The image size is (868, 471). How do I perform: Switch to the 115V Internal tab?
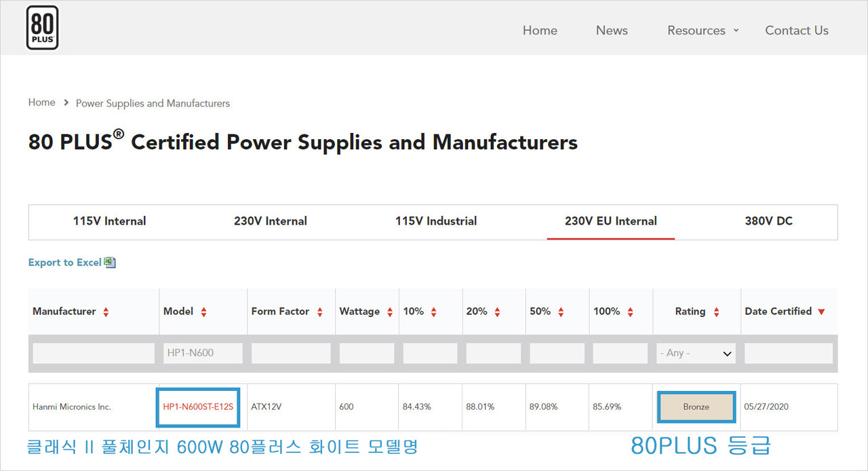pyautogui.click(x=109, y=221)
